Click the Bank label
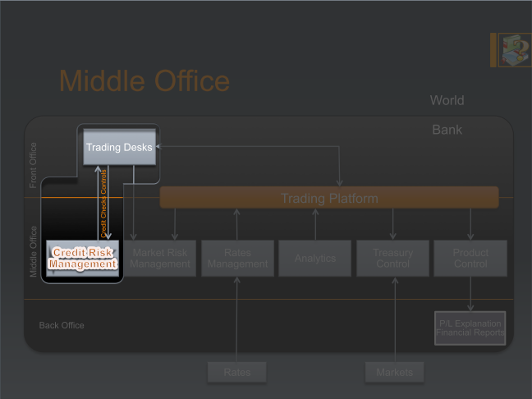Screen dimensions: 532x399 447,130
